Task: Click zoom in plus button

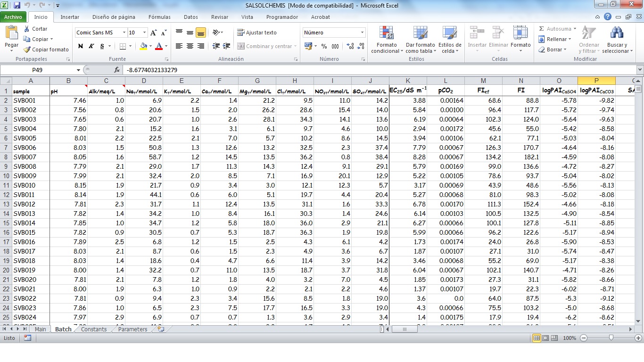Action: 638,338
